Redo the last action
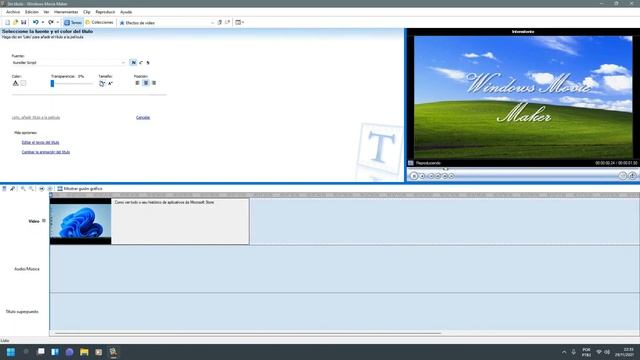640x360 pixels. point(51,22)
